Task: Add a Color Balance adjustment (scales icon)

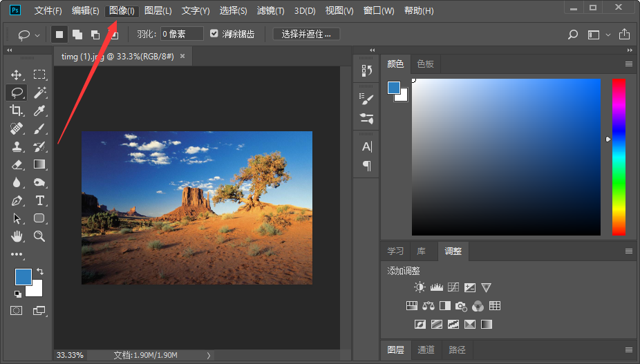Action: pos(428,306)
